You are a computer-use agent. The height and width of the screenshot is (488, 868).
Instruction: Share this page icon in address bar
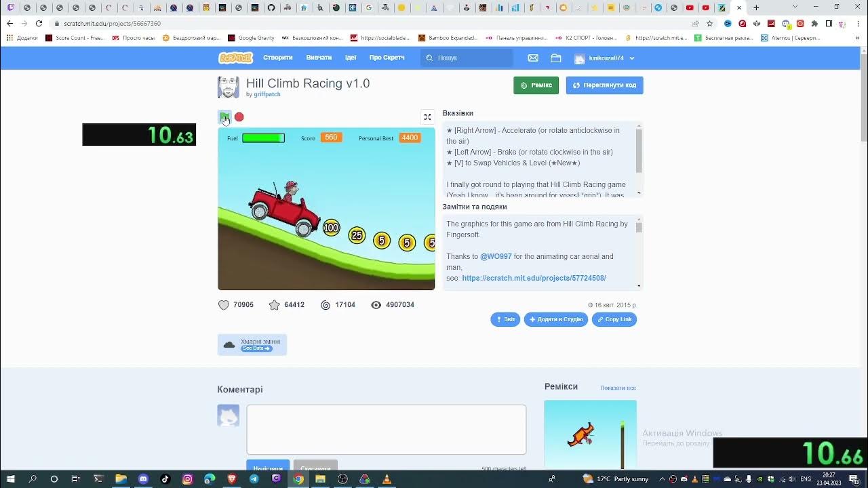pyautogui.click(x=695, y=23)
